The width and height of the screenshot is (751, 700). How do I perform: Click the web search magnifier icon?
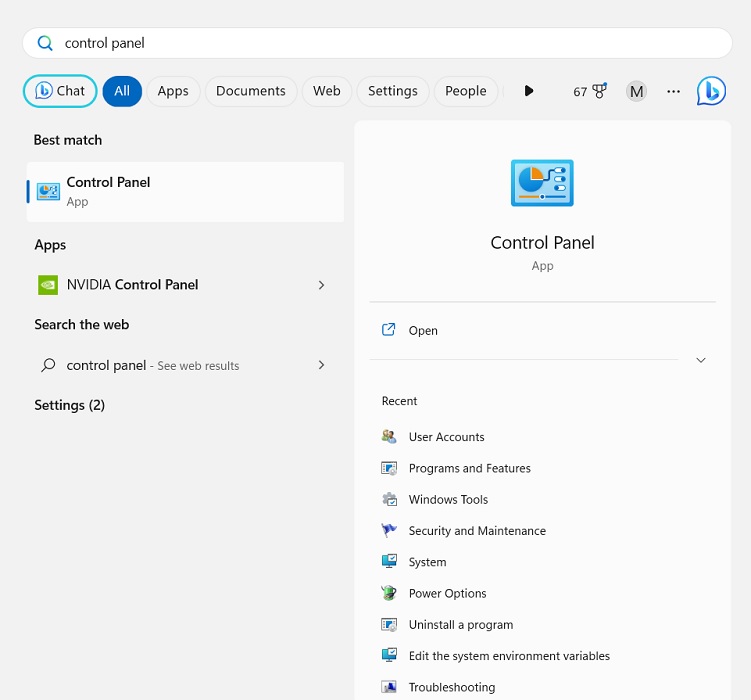(48, 365)
